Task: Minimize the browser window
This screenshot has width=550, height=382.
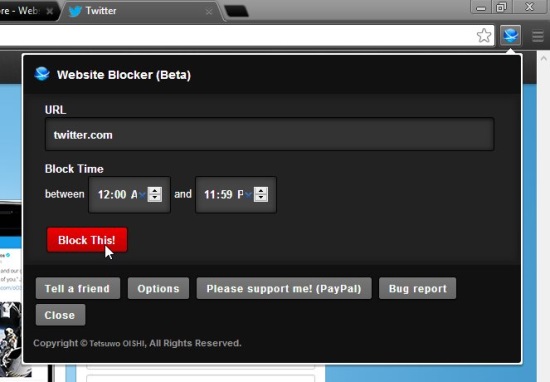Action: pyautogui.click(x=481, y=7)
